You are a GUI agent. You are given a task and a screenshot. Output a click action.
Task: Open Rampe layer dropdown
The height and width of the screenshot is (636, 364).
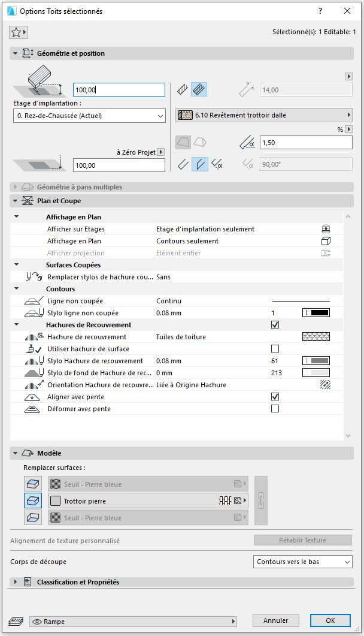(x=134, y=622)
